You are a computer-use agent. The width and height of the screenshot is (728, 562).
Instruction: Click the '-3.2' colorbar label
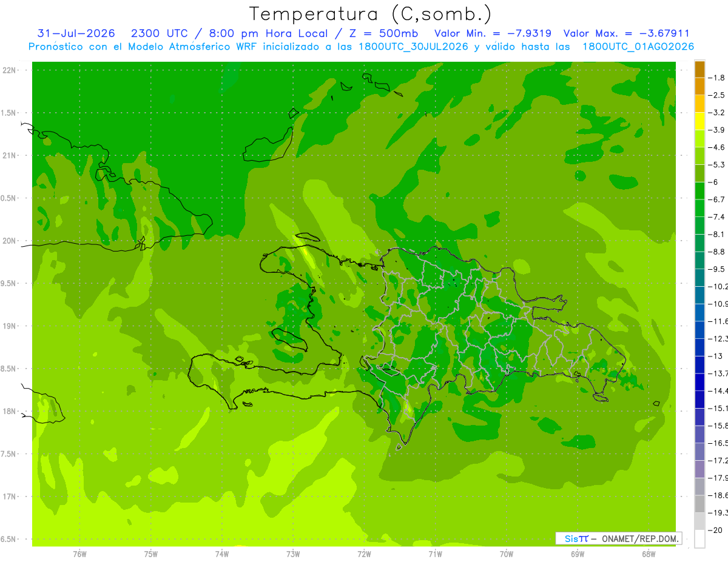click(716, 113)
